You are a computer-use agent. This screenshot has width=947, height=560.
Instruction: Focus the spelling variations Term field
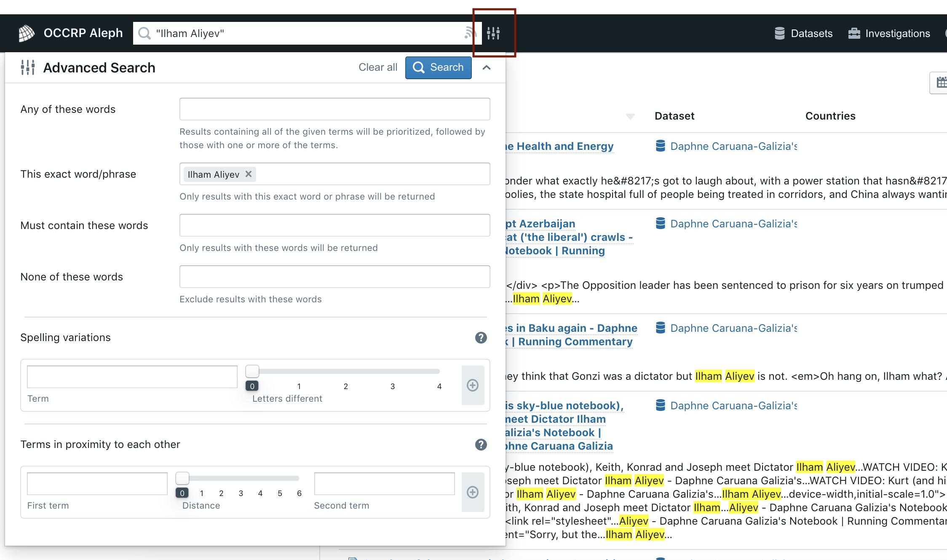[132, 376]
